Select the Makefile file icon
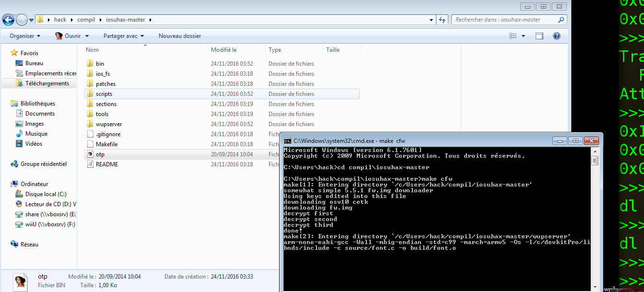 (90, 144)
